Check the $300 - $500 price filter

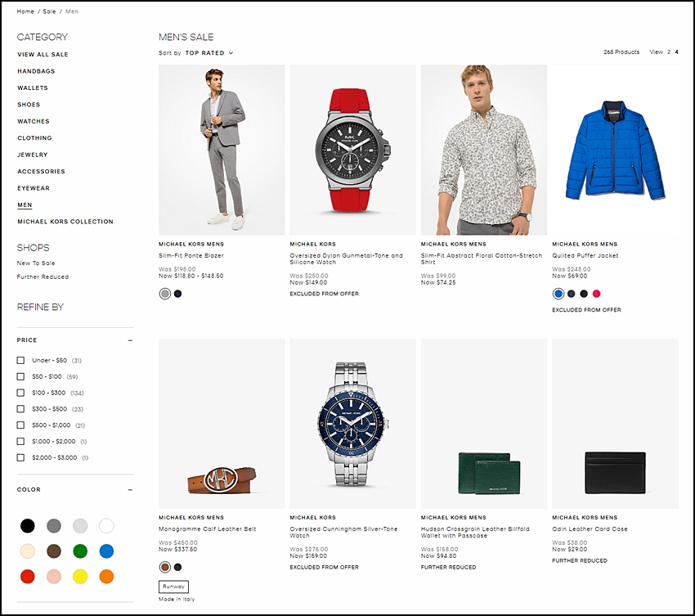20,409
